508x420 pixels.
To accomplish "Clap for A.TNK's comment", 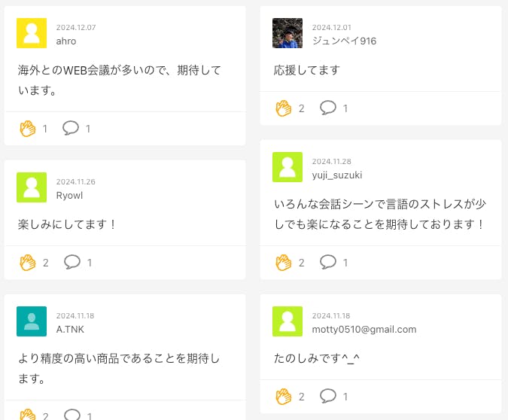I will 28,415.
